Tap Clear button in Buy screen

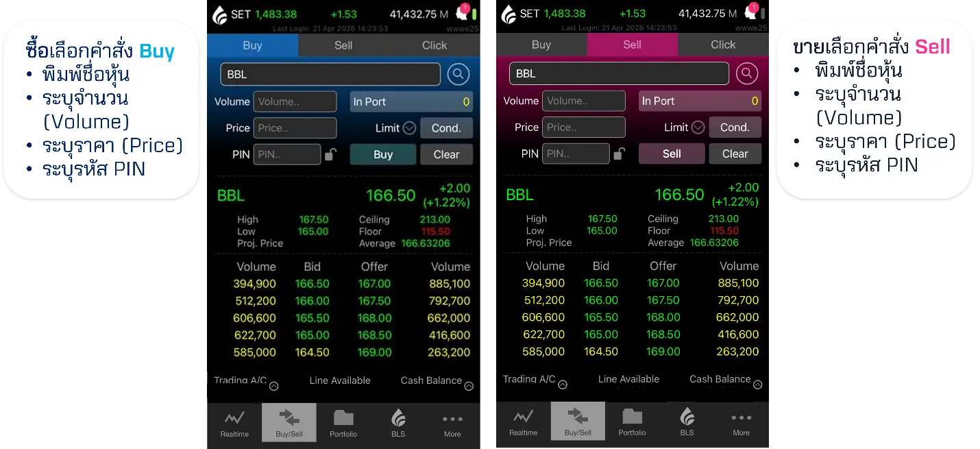pyautogui.click(x=446, y=154)
